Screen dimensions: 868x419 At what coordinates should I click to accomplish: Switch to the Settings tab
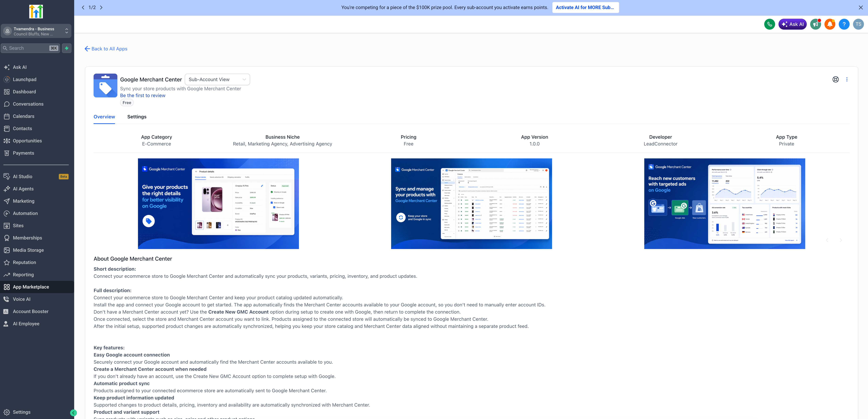click(137, 117)
